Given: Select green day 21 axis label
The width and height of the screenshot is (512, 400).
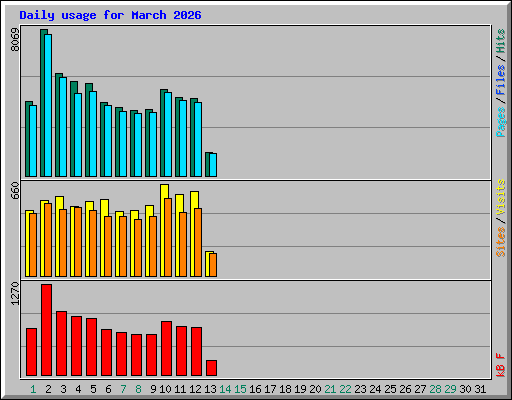Looking at the screenshot, I should tap(330, 389).
